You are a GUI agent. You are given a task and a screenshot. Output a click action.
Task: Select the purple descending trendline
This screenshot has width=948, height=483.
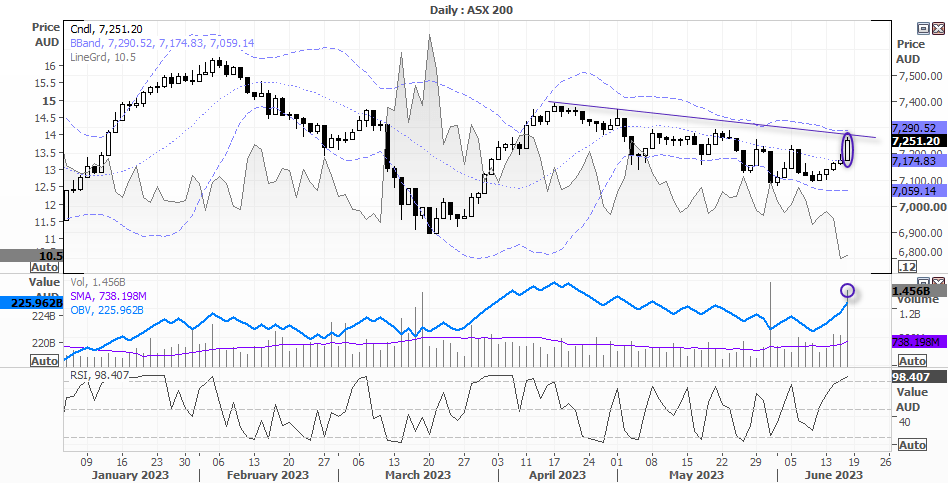point(712,120)
